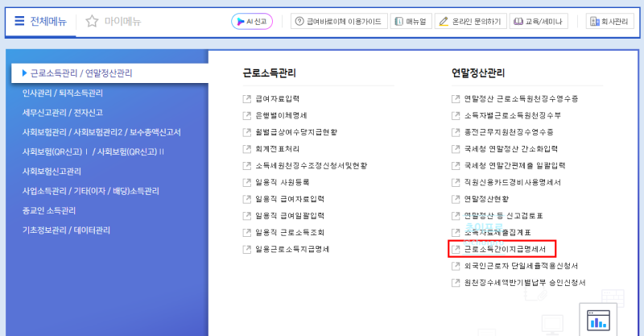644x336 pixels.
Task: Open 은행별이체명세 link
Action: pos(281,115)
